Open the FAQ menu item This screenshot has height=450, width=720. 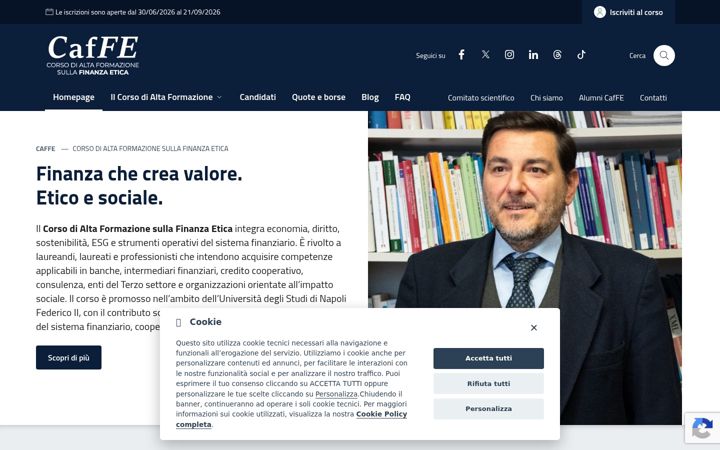coord(402,97)
